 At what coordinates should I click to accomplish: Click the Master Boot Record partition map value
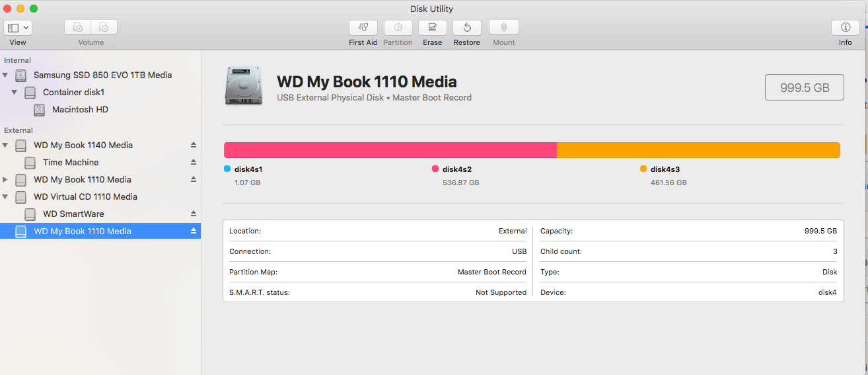(x=492, y=272)
